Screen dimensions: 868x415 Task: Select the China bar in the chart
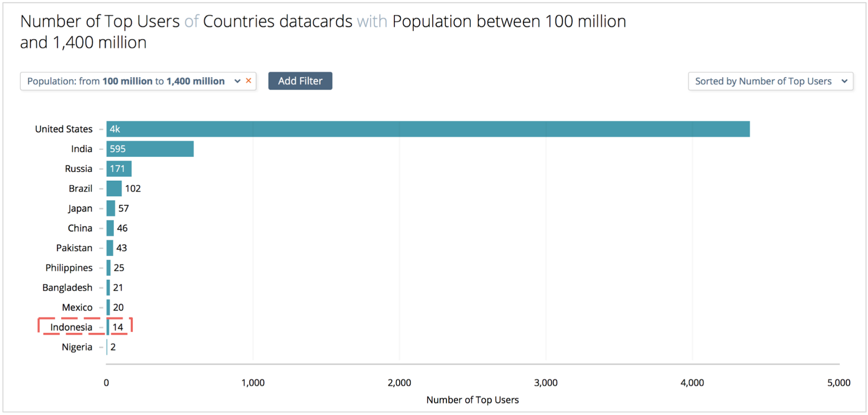tap(110, 228)
